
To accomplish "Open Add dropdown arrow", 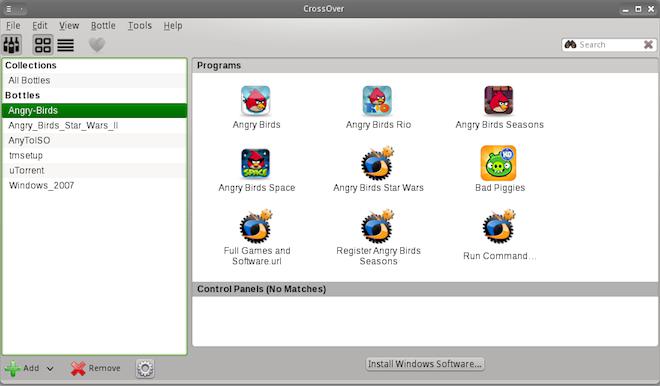I will click(x=50, y=369).
